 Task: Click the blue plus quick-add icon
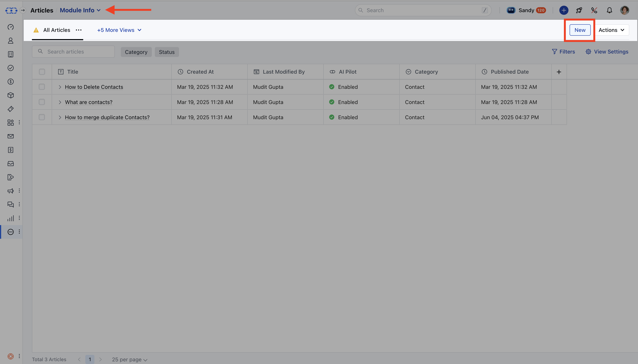coord(564,10)
